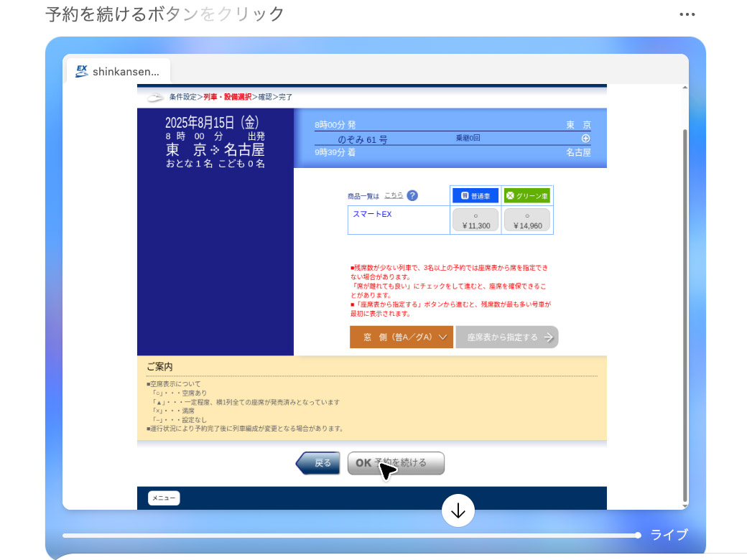Click the EX logo on the browser tab

pyautogui.click(x=81, y=70)
